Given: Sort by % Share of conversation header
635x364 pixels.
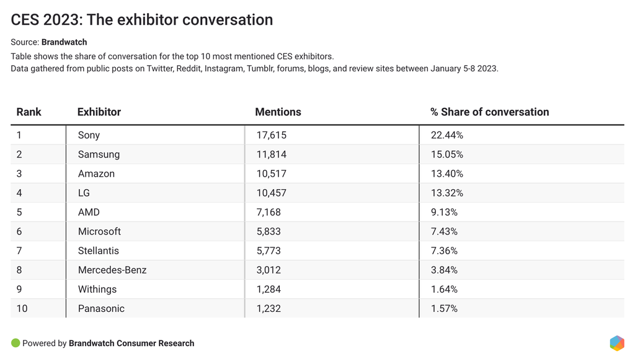Looking at the screenshot, I should tap(489, 112).
